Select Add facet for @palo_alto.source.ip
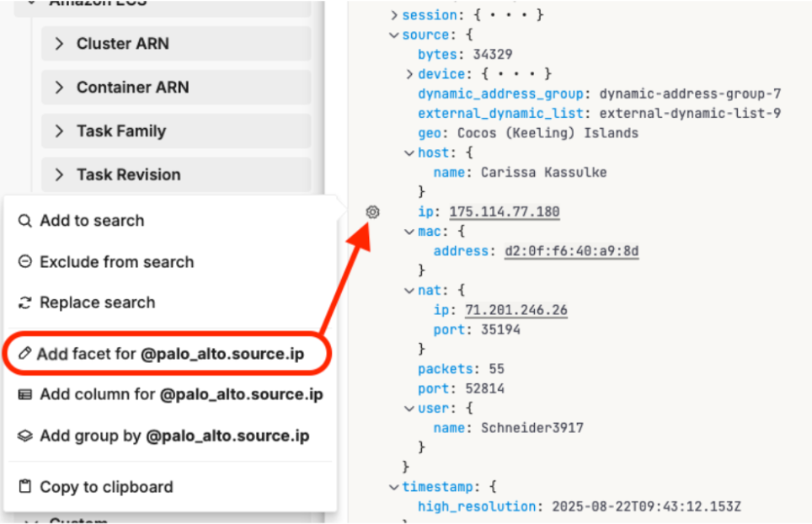The image size is (812, 524). [170, 355]
